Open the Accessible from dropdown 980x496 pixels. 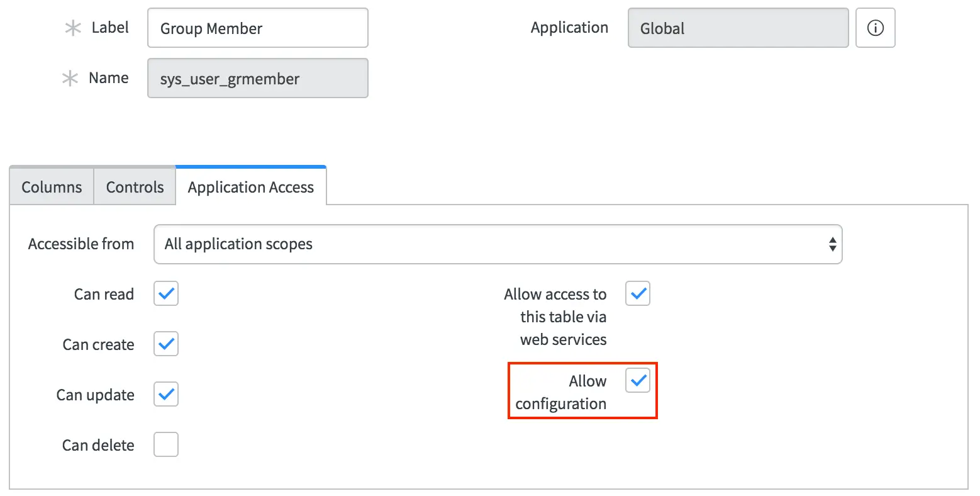(x=498, y=244)
